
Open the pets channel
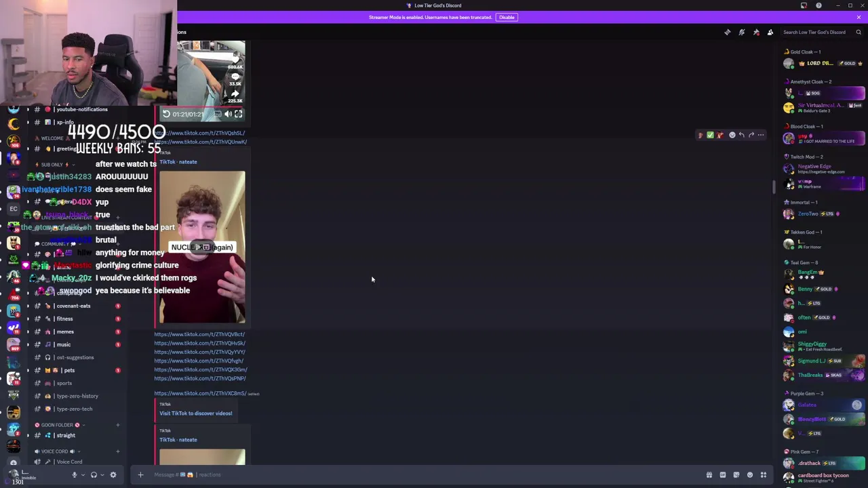click(x=77, y=370)
